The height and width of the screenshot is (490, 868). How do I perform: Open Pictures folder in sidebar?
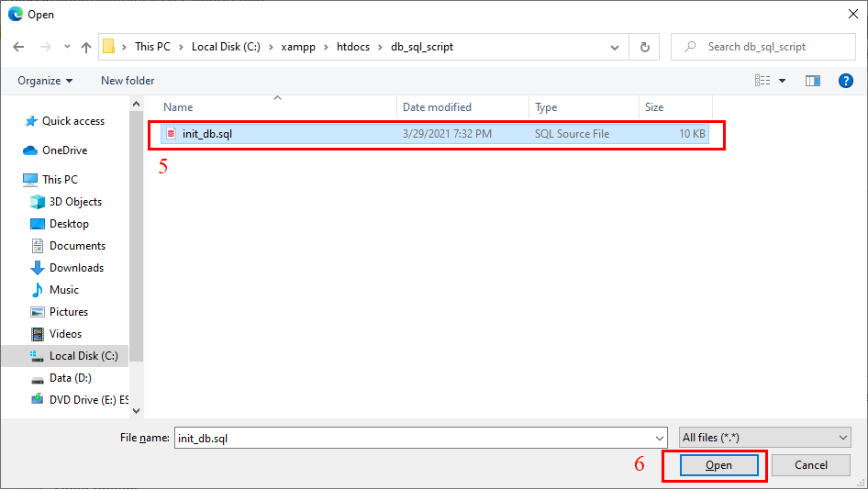coord(69,312)
